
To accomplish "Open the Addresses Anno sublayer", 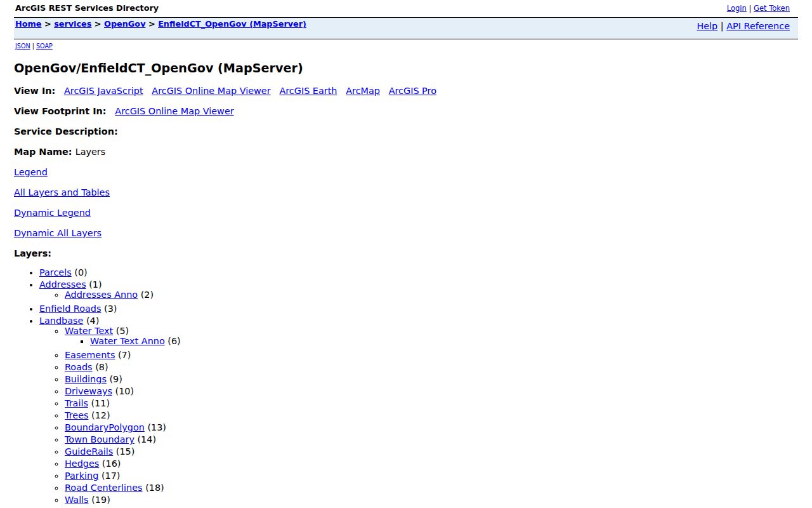I will [x=101, y=295].
